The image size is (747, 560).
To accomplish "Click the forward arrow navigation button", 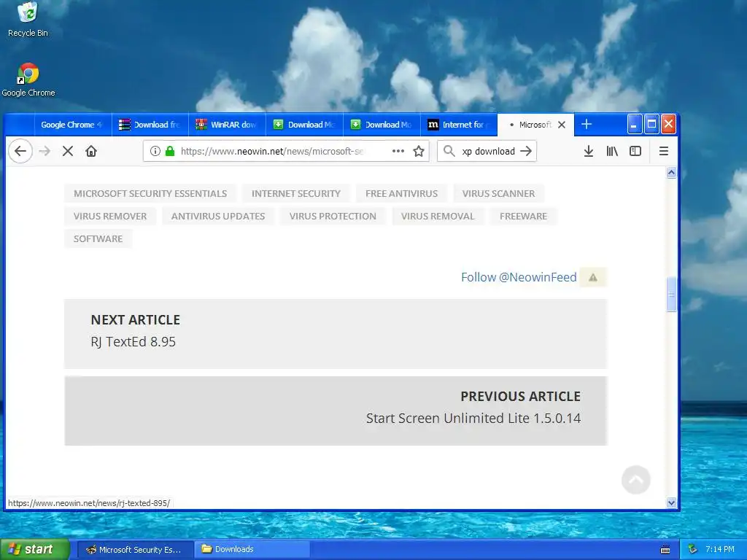I will [x=44, y=152].
